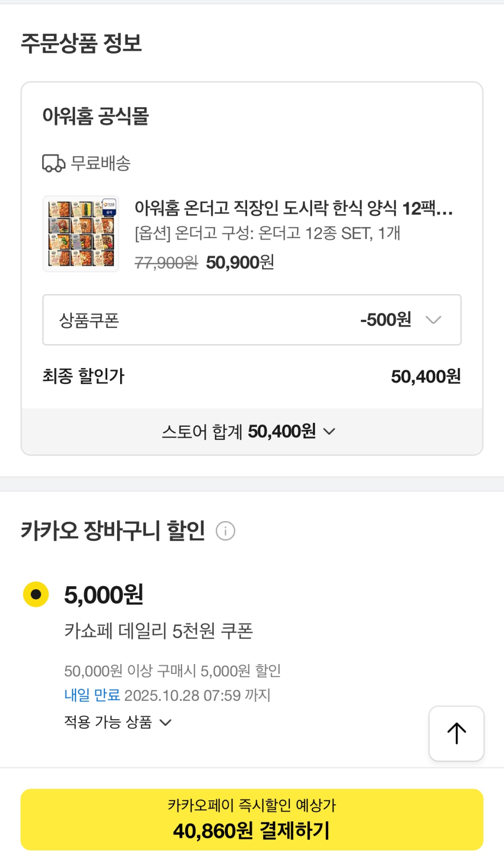Tap the 카쇼페 데일리 5천원 쿠폰 label
The image size is (504, 856).
point(158,631)
